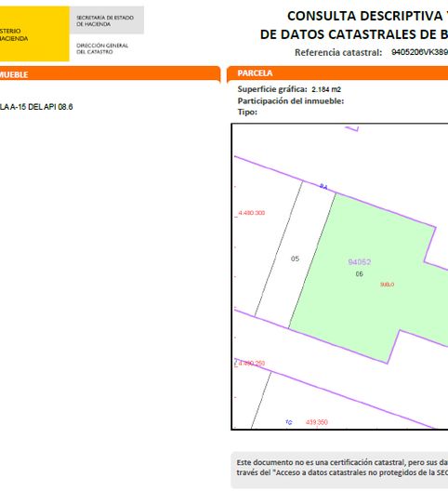Screen dimensions: 448x504
Task: Click parcel label '06' in green plot
Action: 359,274
